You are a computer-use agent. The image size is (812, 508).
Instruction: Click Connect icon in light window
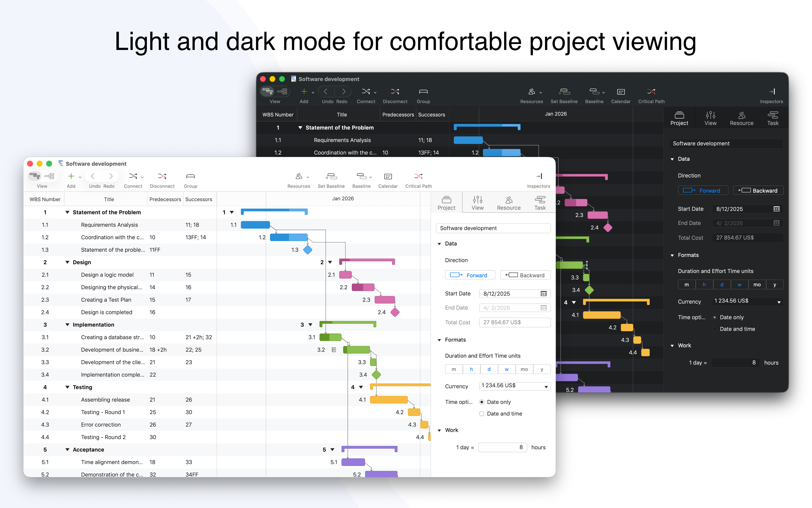133,176
